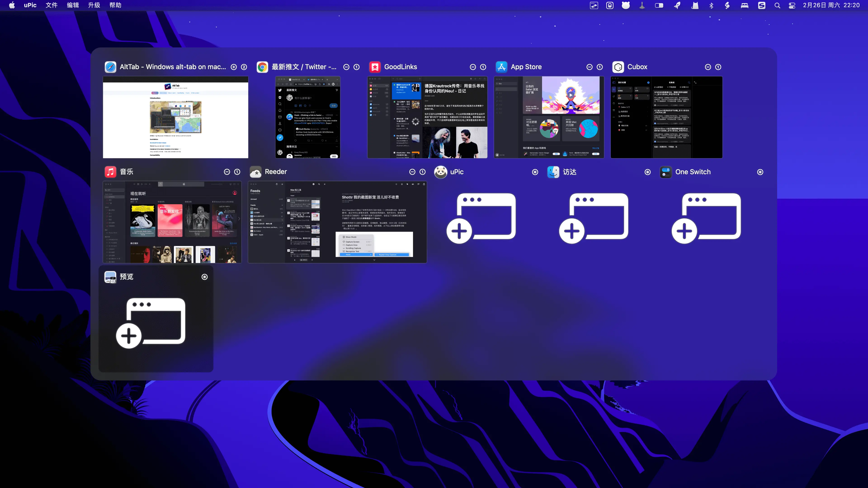Open the Control Center icon

tap(792, 5)
